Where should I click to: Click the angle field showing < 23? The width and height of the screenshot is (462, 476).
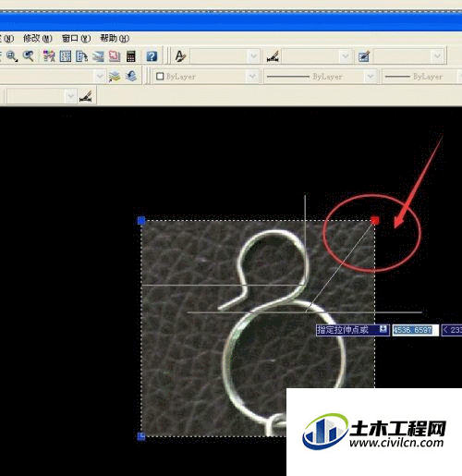pyautogui.click(x=452, y=330)
